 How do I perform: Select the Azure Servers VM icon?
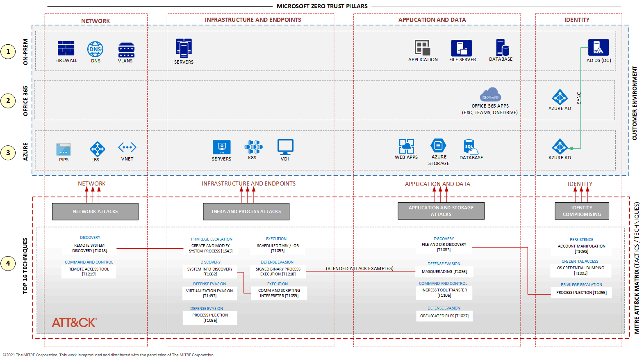pyautogui.click(x=222, y=147)
